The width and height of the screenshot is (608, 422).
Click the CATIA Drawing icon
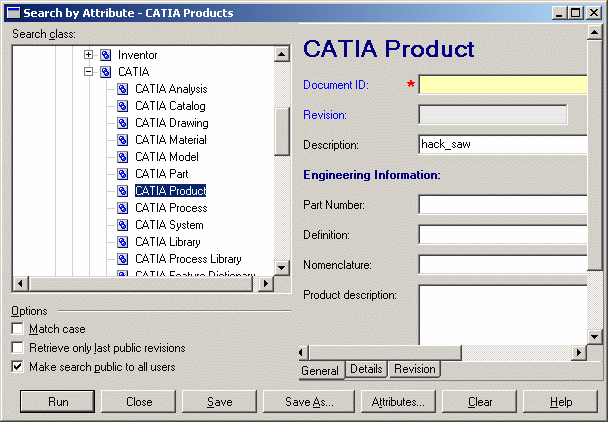pos(123,123)
